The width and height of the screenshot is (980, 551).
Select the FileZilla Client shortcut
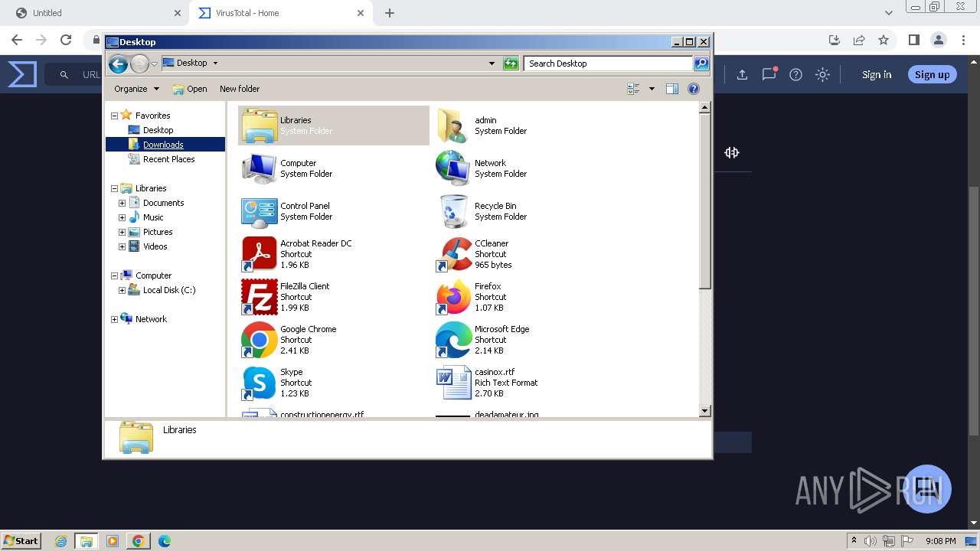click(260, 297)
